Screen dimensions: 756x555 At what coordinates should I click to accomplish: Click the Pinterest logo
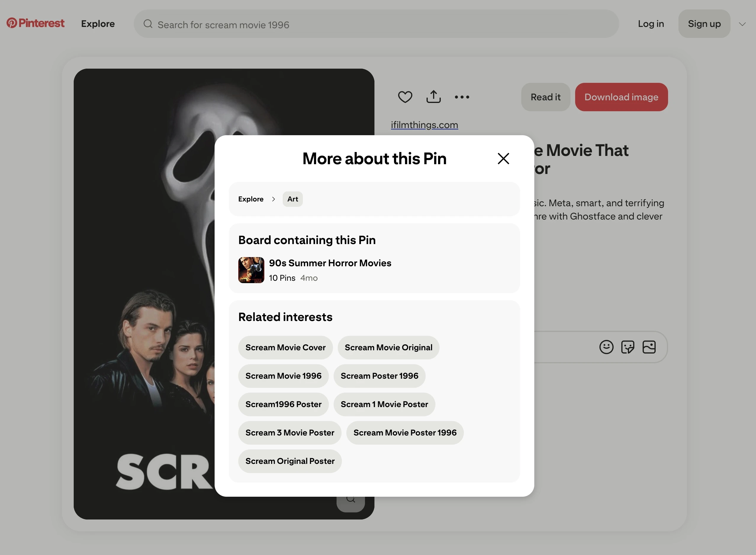pos(35,23)
